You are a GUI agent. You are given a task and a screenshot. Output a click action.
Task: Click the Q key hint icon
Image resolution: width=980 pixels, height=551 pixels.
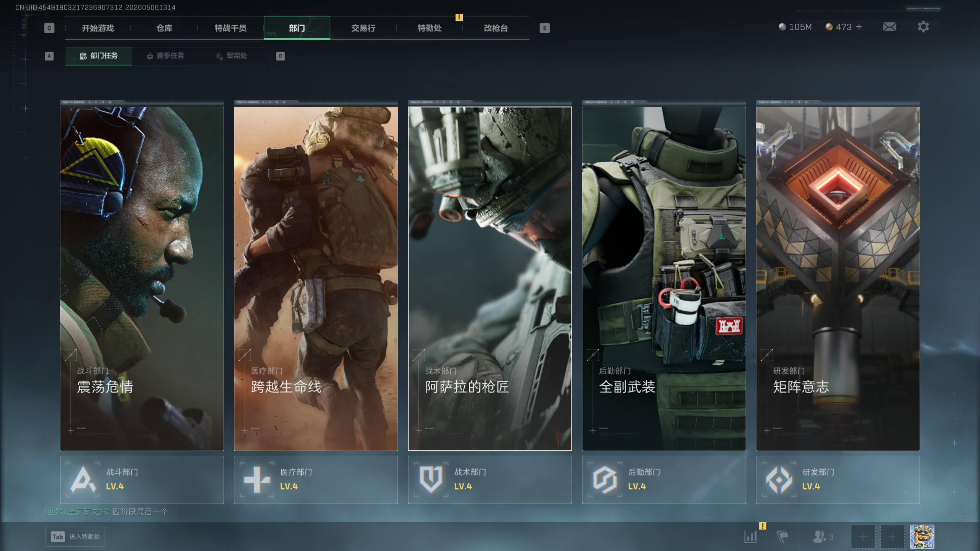tap(49, 28)
